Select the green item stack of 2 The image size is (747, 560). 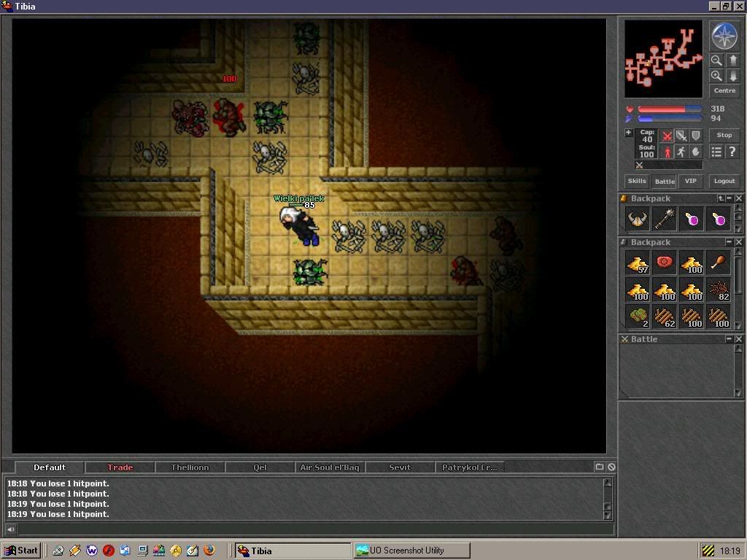coord(638,316)
